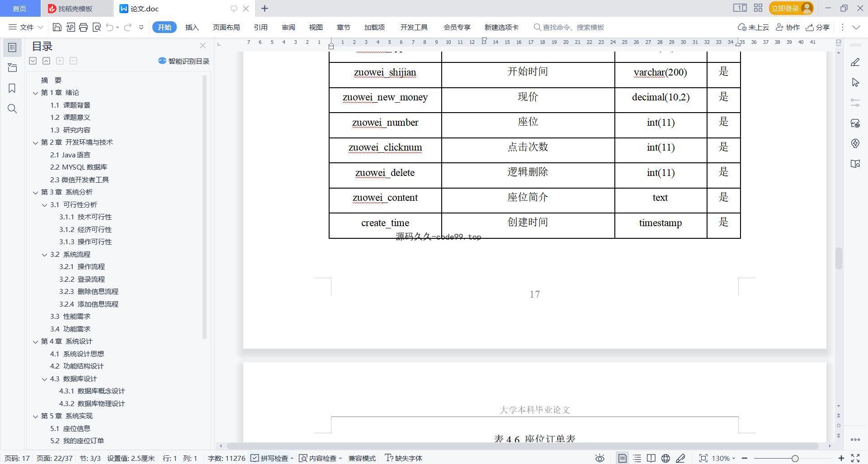The height and width of the screenshot is (464, 868).
Task: Click 未上云 cloud status button
Action: [x=753, y=27]
